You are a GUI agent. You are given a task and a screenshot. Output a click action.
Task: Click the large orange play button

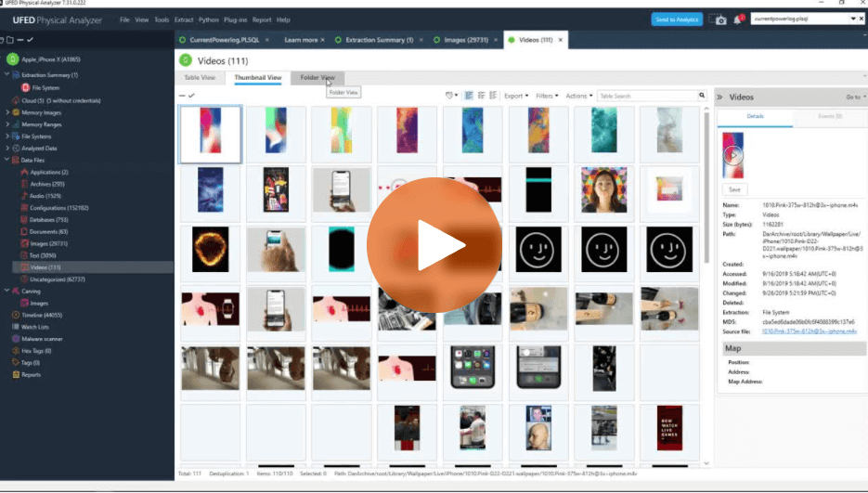tap(434, 245)
